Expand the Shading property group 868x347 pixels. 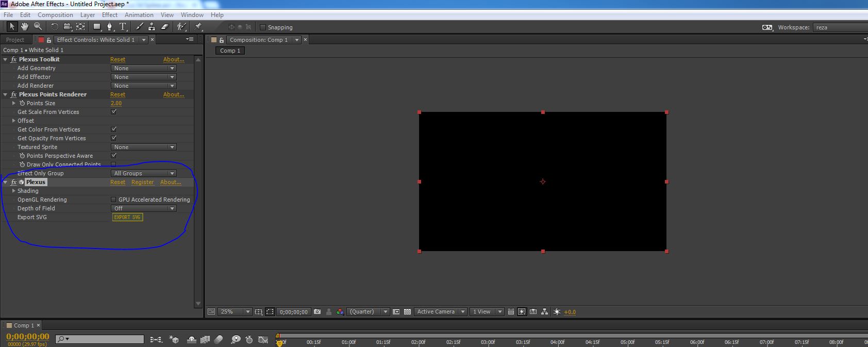click(14, 191)
